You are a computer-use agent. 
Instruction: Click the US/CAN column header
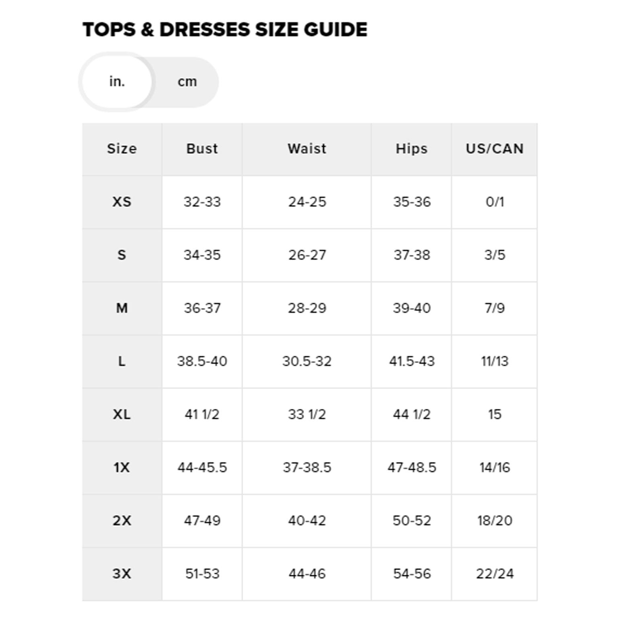click(x=494, y=149)
